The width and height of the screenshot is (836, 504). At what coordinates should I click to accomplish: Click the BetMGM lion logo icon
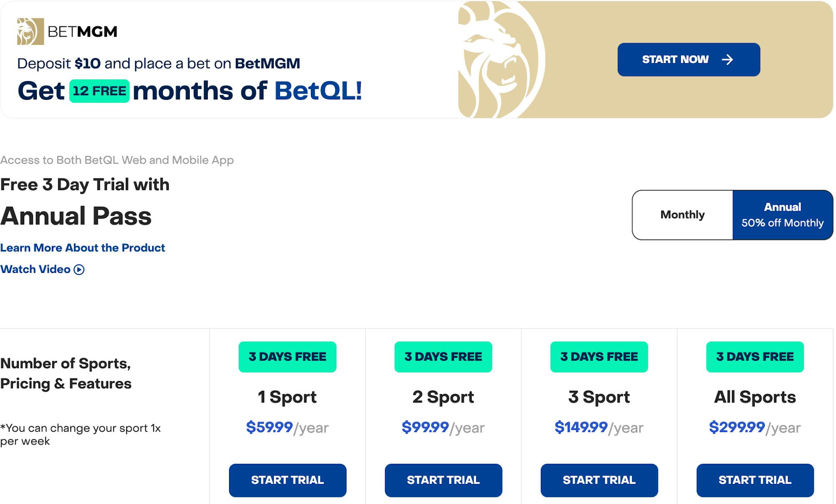click(30, 31)
